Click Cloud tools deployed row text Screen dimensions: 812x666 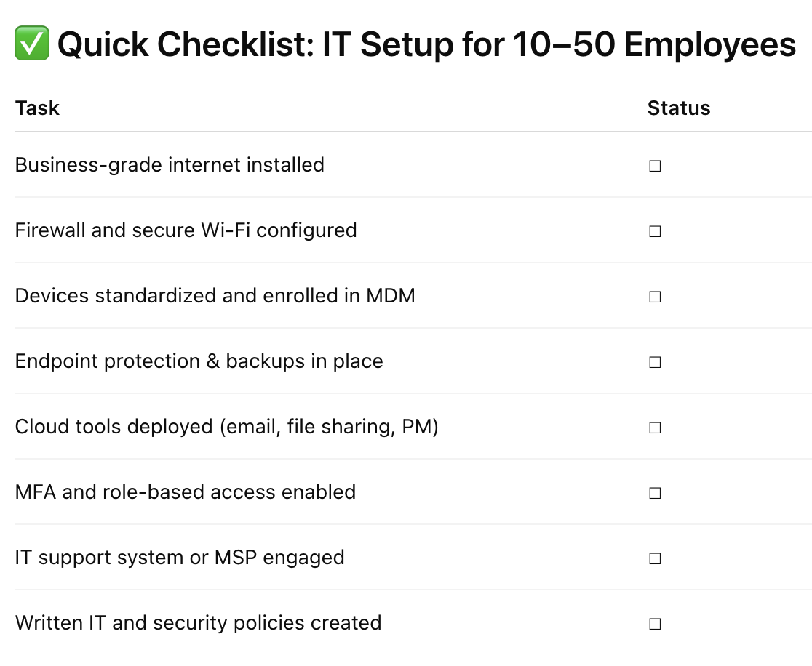click(x=227, y=427)
